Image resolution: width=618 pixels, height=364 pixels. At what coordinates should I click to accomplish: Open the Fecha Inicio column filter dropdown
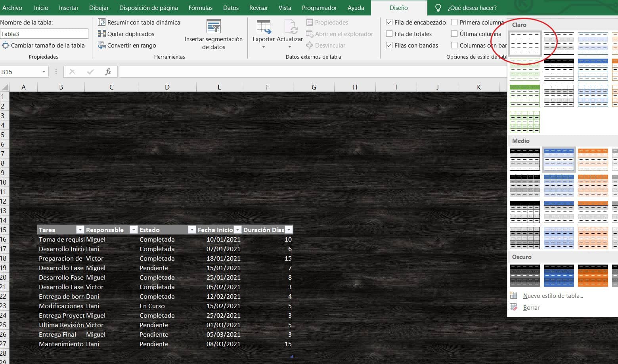(237, 230)
